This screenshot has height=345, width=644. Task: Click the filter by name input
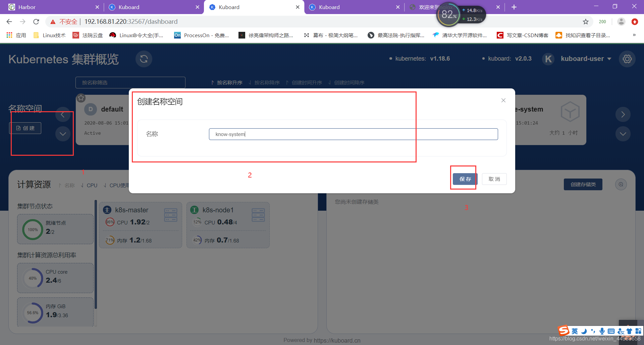click(130, 83)
